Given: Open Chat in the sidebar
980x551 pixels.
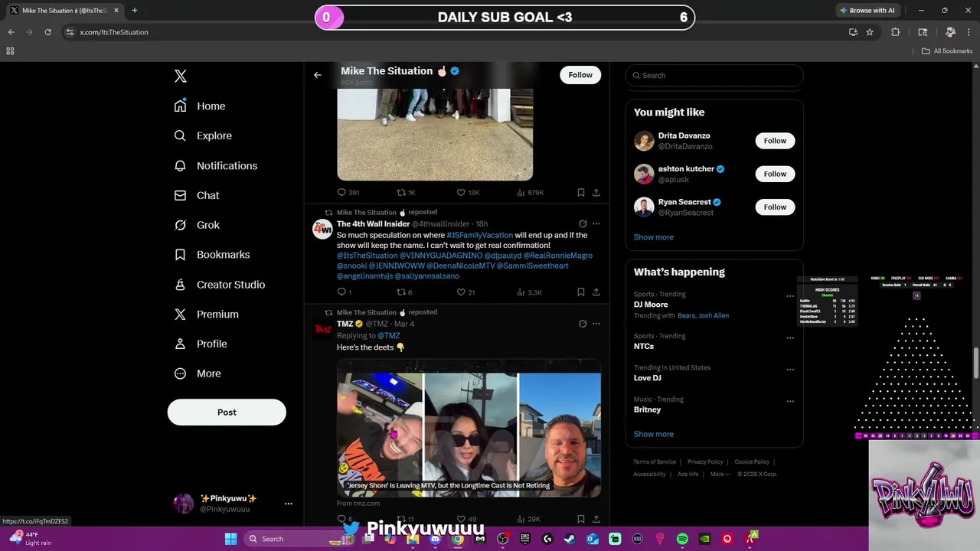Looking at the screenshot, I should pyautogui.click(x=197, y=195).
